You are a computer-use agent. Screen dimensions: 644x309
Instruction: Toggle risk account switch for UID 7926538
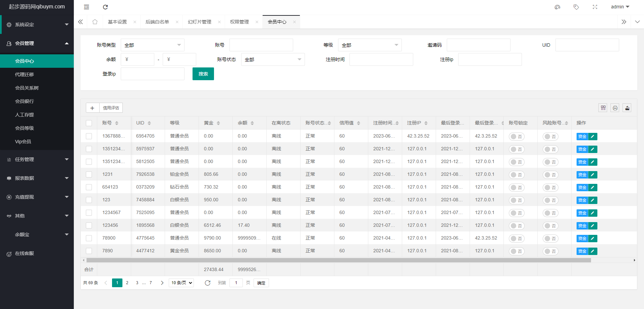click(550, 175)
